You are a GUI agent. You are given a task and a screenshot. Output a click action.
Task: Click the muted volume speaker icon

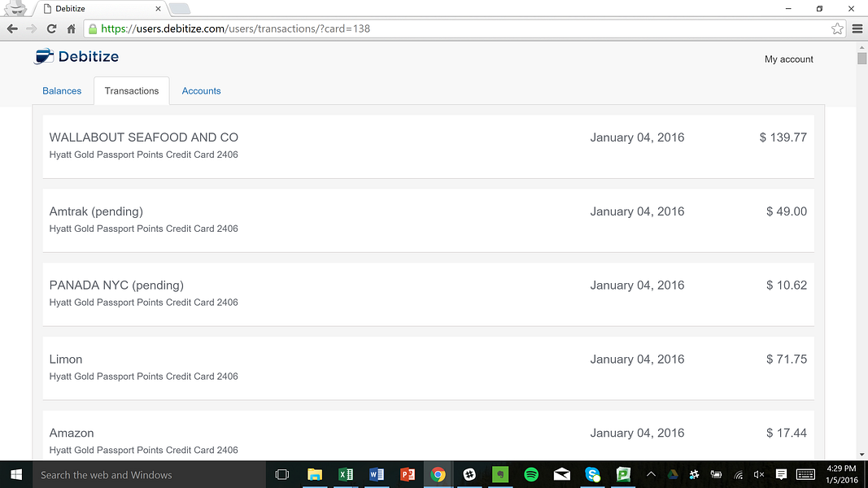pyautogui.click(x=759, y=475)
